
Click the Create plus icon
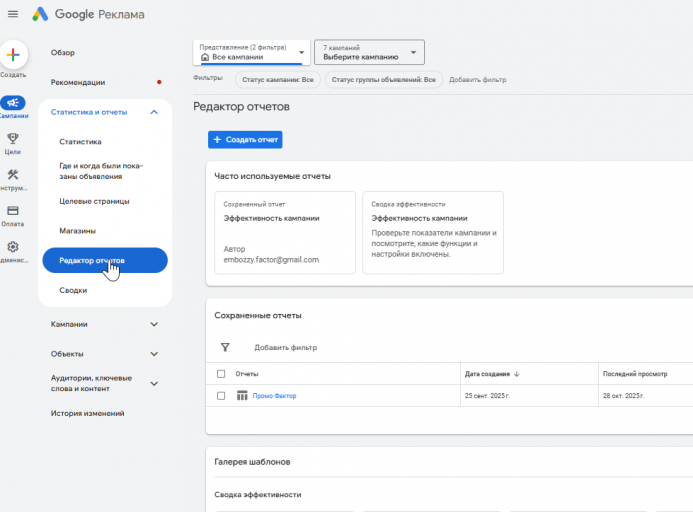pos(14,55)
